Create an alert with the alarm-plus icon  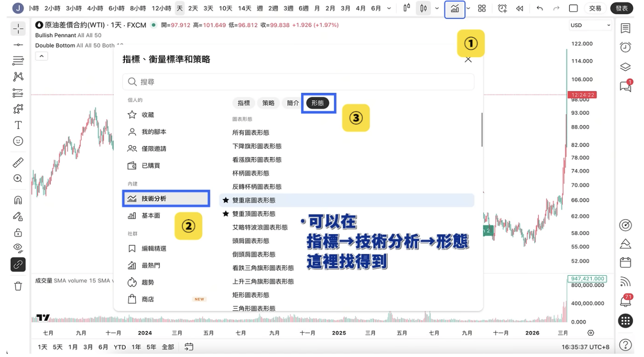[502, 8]
